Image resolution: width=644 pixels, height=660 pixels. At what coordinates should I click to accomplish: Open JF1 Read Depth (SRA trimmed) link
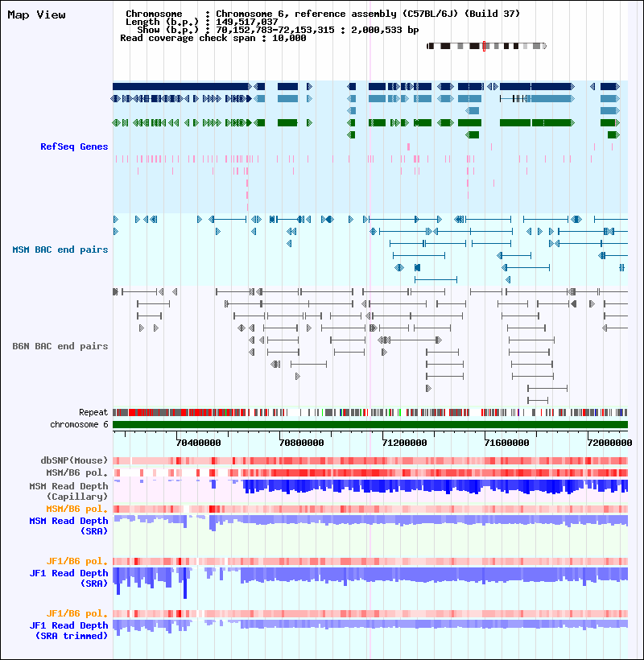click(x=68, y=630)
